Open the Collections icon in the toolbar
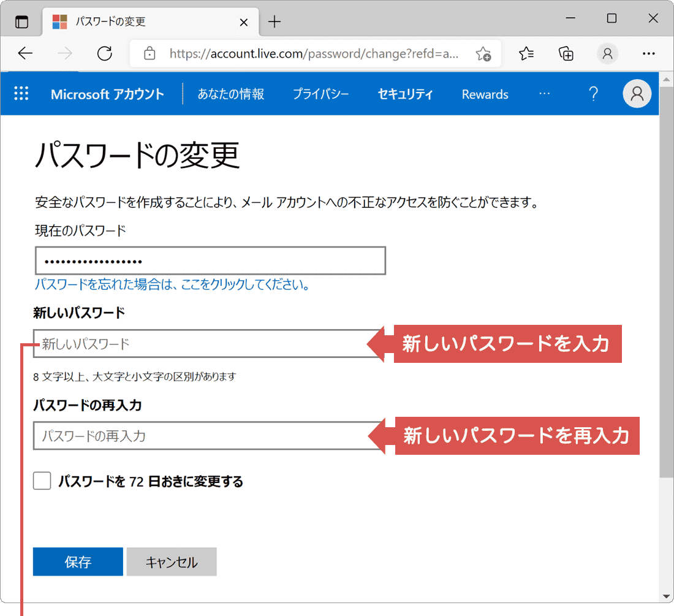Viewport: 674px width, 616px height. pyautogui.click(x=566, y=53)
